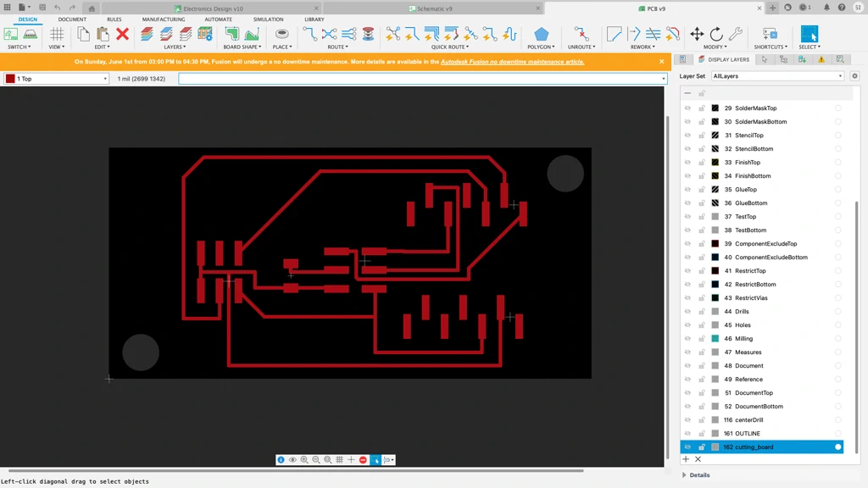Toggle visibility of 48 Document layer
Screen dimensions: 868x488
(x=687, y=366)
